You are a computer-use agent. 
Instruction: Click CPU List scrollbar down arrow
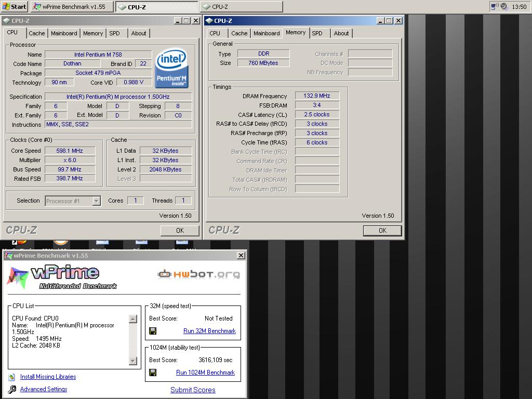click(133, 361)
